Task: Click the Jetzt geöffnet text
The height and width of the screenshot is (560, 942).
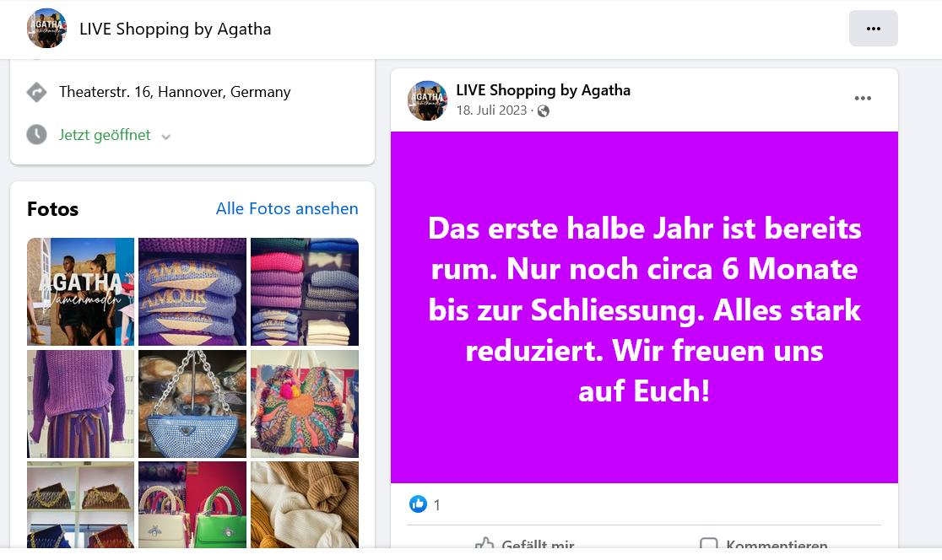Action: click(105, 135)
